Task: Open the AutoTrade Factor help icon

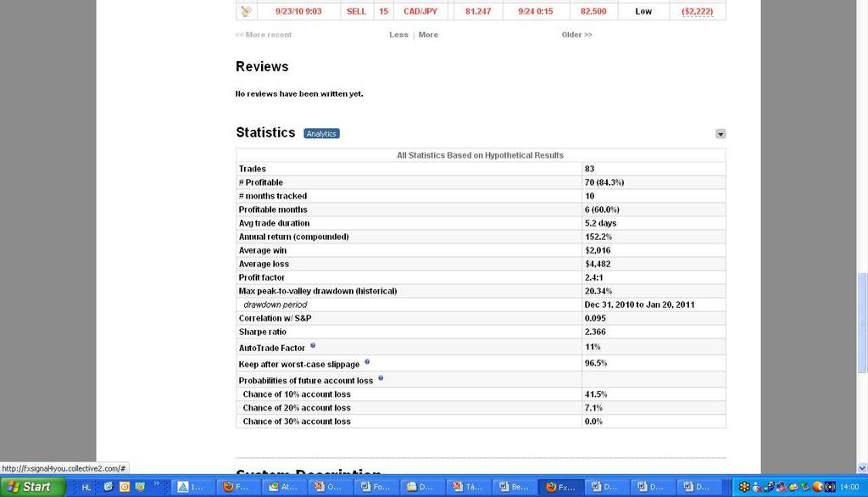Action: (x=313, y=345)
